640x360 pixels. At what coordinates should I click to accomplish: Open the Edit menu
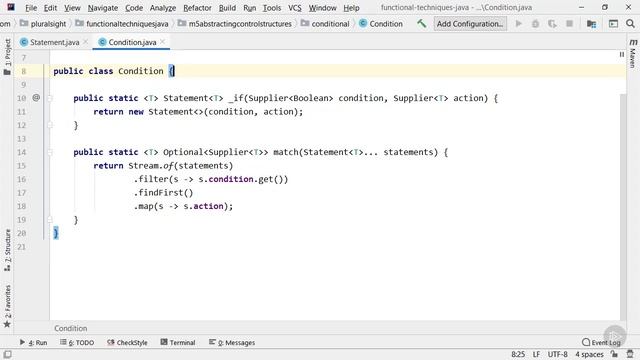[x=50, y=8]
